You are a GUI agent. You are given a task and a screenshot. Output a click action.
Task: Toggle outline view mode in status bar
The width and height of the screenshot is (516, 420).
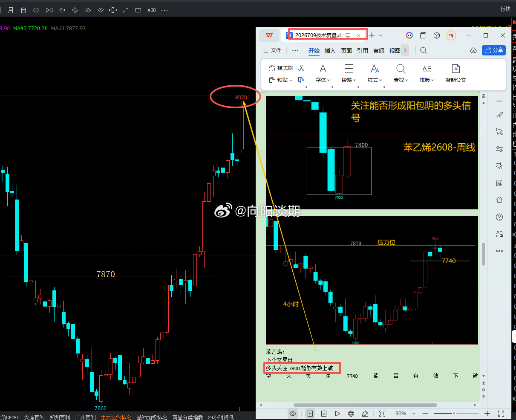click(324, 414)
